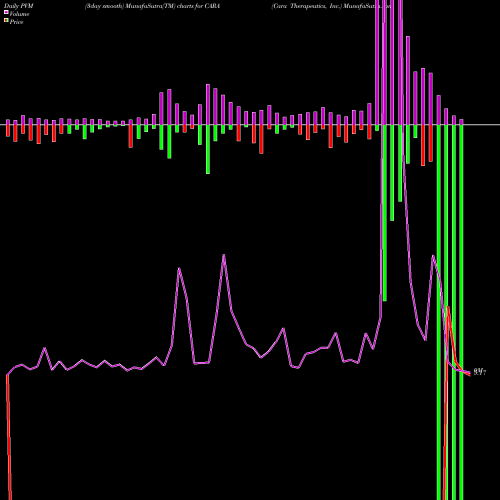Viewport: 500px width, 500px height.
Task: Click the '(3day smooth) MunafaSutra(TM) charts for CARA' heading
Action: click(152, 6)
